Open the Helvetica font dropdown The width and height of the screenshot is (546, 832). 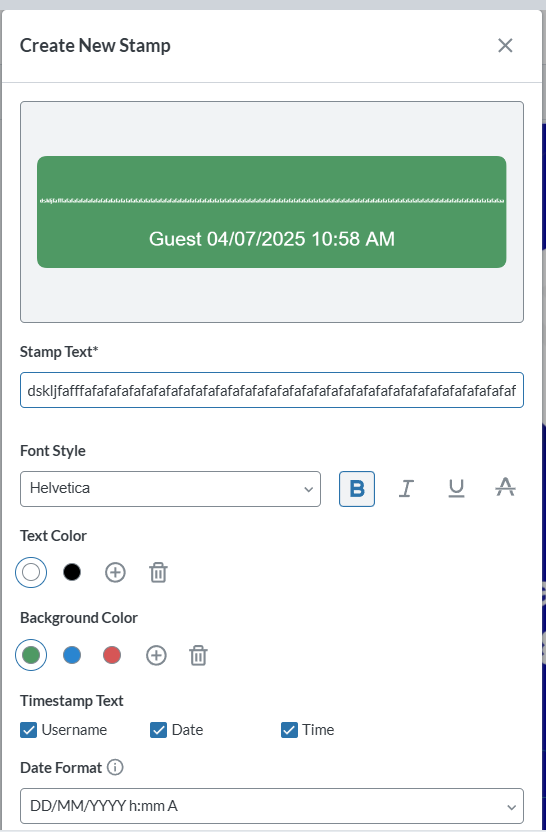[x=170, y=489]
